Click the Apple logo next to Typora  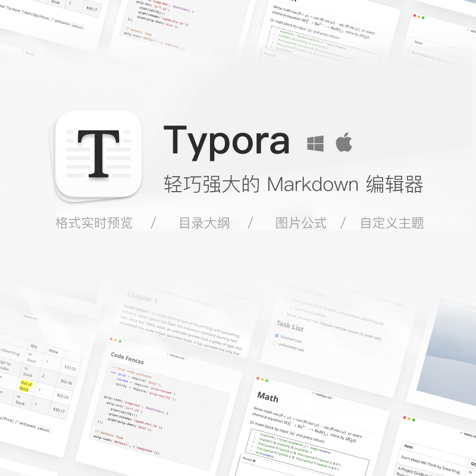344,143
